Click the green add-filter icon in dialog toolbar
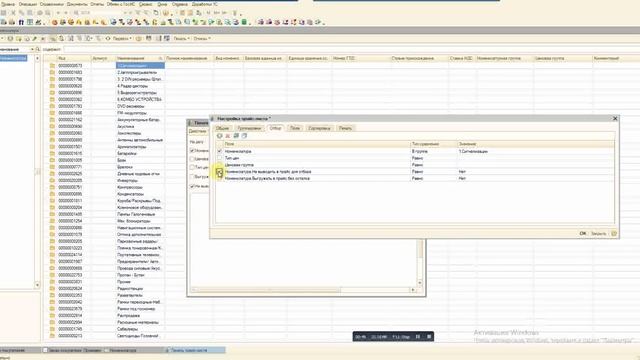This screenshot has height=360, width=640. pyautogui.click(x=220, y=136)
